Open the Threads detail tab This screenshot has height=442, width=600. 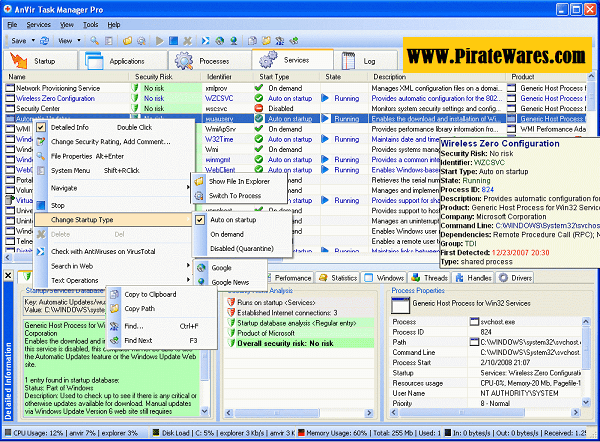pos(429,278)
